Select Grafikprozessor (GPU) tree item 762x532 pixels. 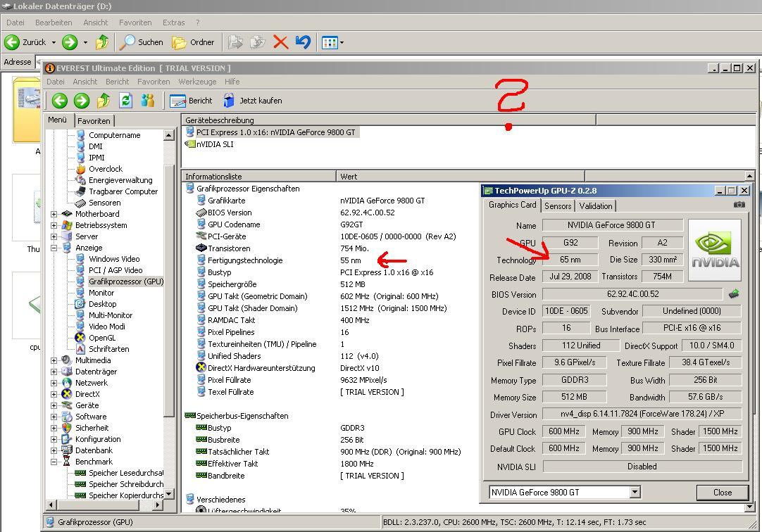(x=126, y=281)
